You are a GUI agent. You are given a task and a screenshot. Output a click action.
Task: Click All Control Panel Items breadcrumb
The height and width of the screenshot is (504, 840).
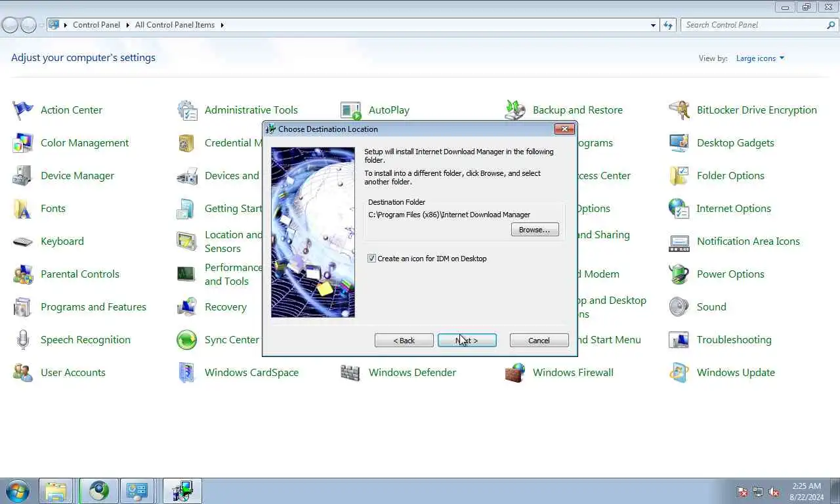click(x=175, y=25)
